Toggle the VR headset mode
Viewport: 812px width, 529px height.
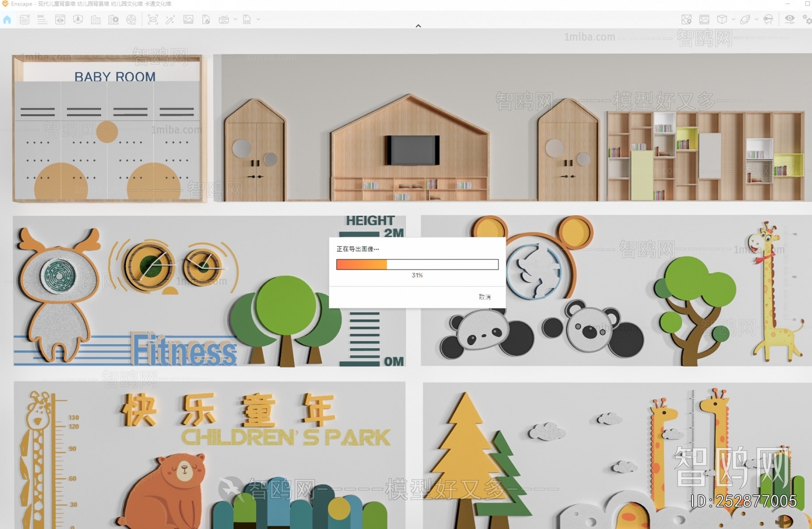pyautogui.click(x=768, y=20)
